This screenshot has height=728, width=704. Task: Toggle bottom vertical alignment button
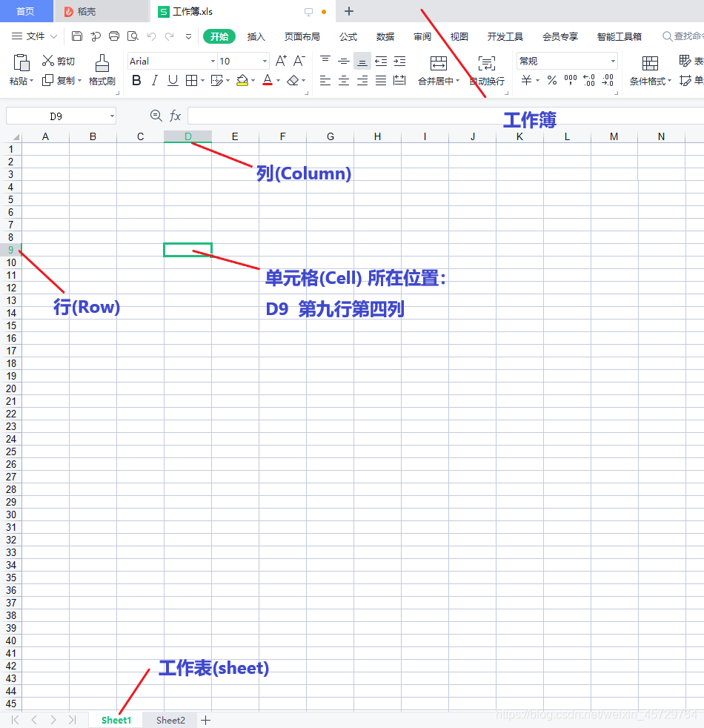pos(362,61)
